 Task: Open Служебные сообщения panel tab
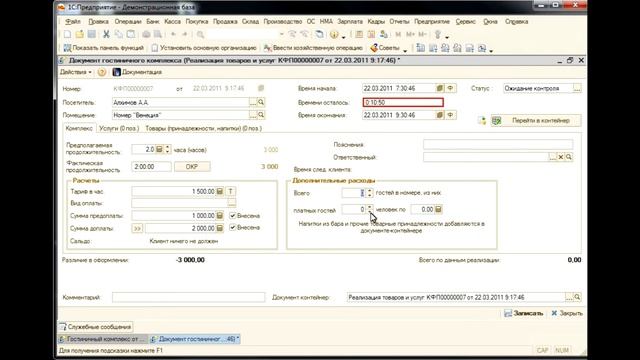tap(96, 327)
